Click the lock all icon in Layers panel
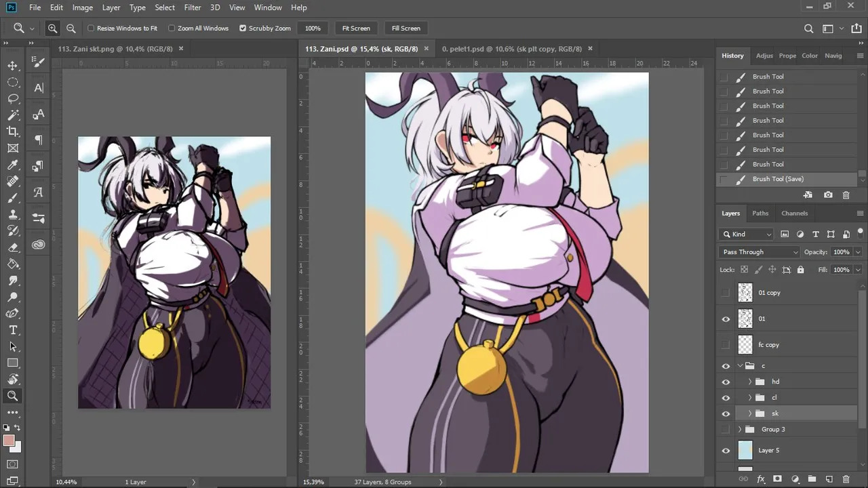The width and height of the screenshot is (868, 488). pyautogui.click(x=801, y=270)
